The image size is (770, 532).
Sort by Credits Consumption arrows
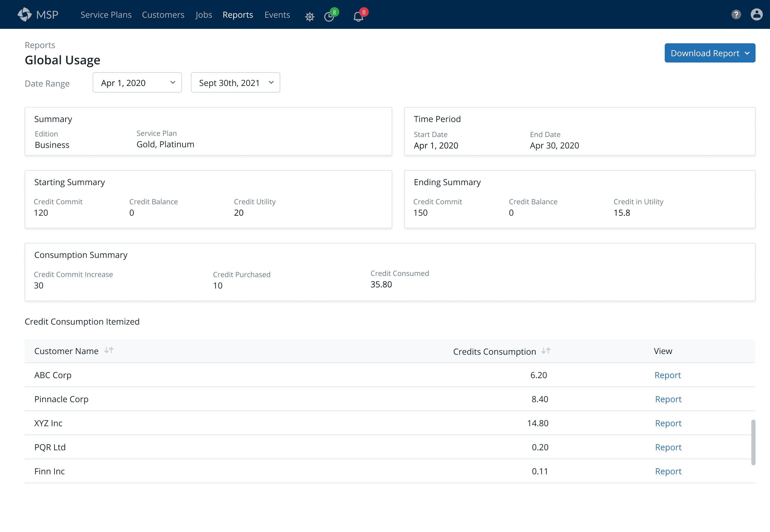click(546, 351)
